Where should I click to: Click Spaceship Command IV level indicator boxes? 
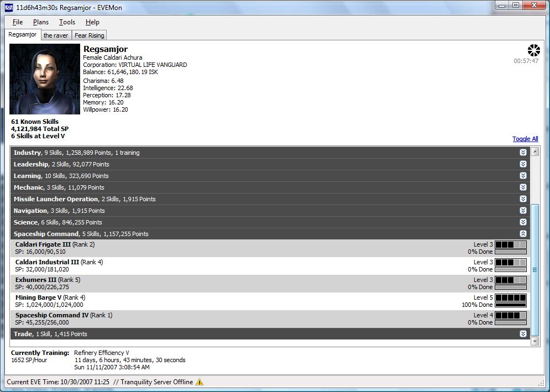coord(510,315)
